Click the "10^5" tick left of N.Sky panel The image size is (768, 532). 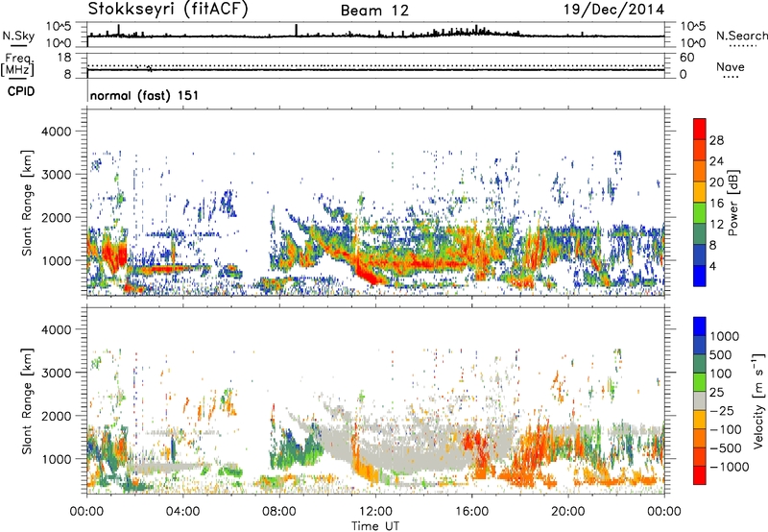click(x=59, y=27)
